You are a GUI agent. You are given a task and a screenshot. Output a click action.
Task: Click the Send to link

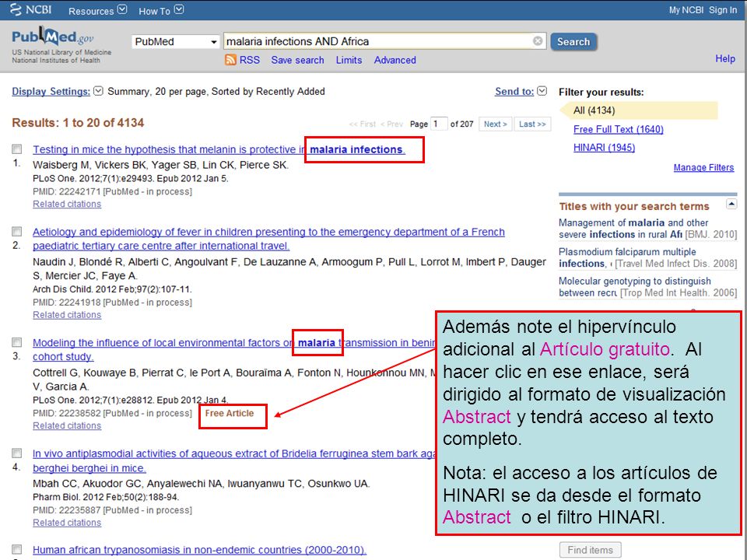(x=514, y=92)
